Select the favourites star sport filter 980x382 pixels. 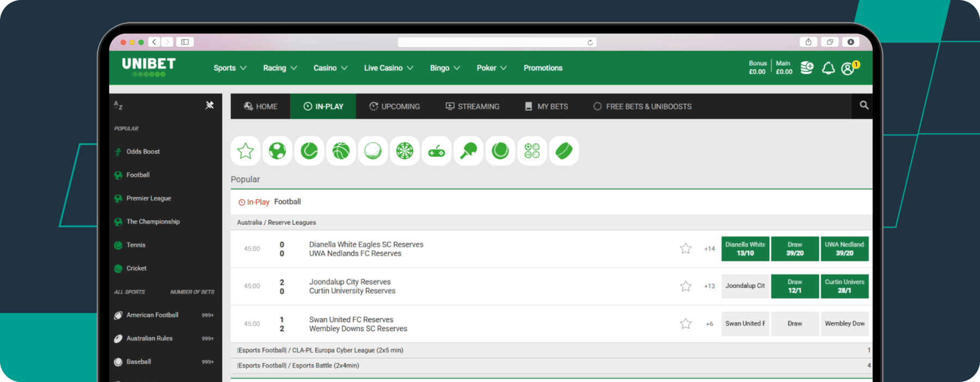pos(246,151)
